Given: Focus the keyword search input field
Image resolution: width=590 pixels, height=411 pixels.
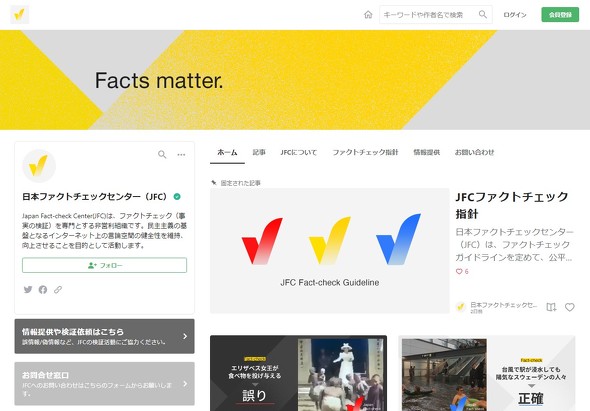Looking at the screenshot, I should tap(427, 15).
